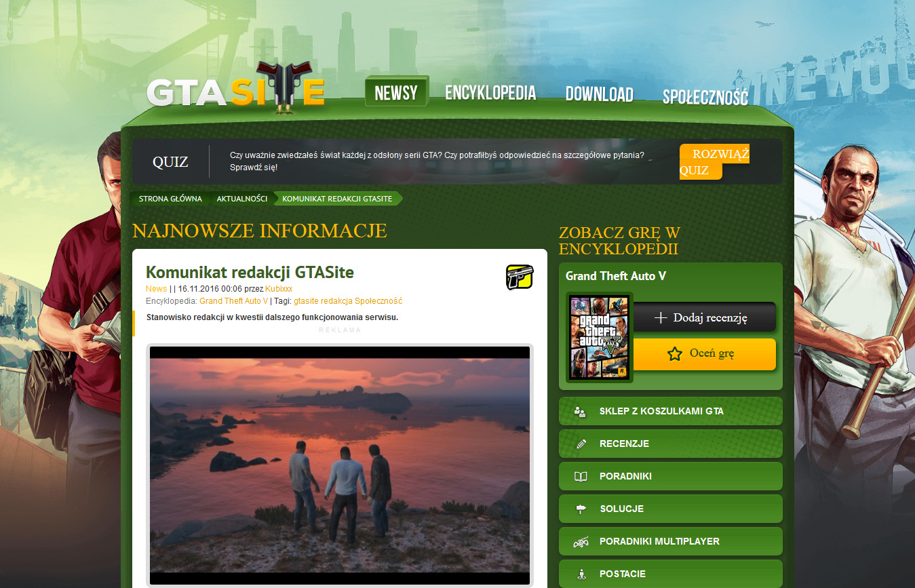This screenshot has width=915, height=588.
Task: Click Strona główna breadcrumb
Action: tap(170, 199)
